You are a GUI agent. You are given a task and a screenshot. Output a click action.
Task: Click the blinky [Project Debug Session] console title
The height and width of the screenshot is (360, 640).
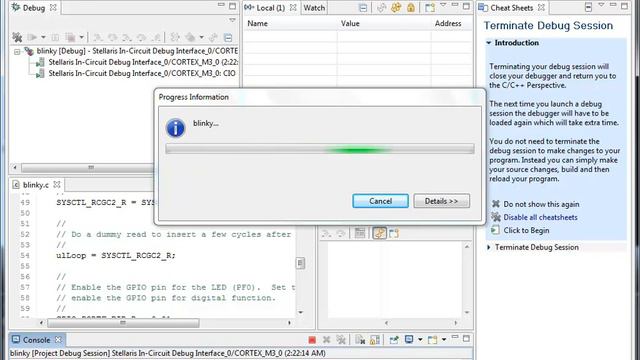[x=167, y=353]
